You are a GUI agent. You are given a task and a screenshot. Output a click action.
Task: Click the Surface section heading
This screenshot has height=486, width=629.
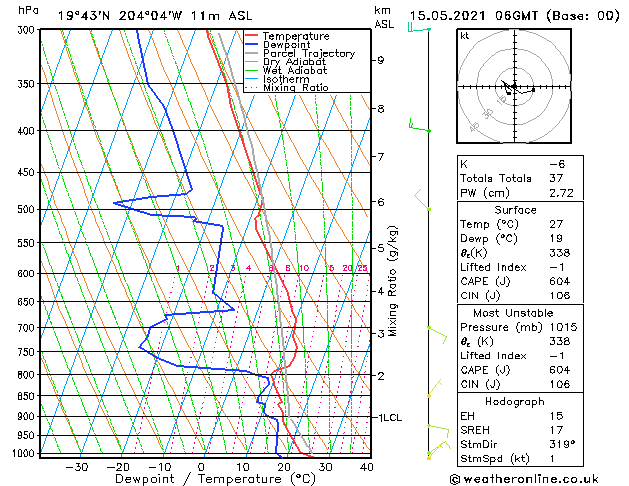[515, 210]
